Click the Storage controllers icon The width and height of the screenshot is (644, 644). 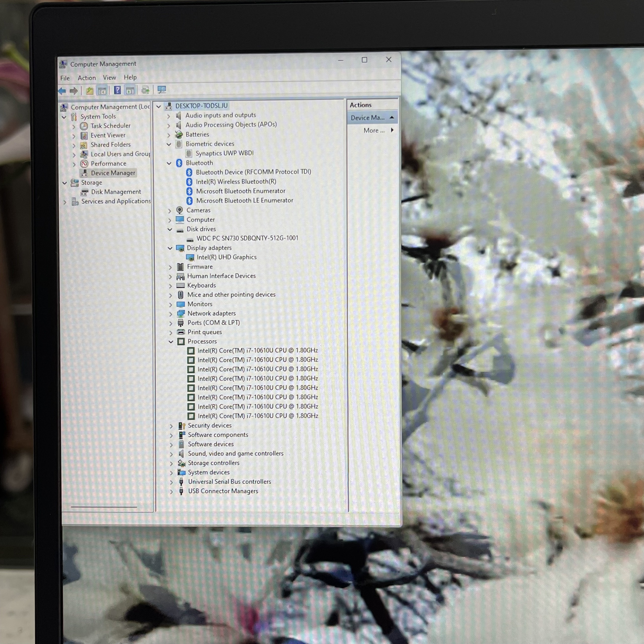pyautogui.click(x=182, y=463)
